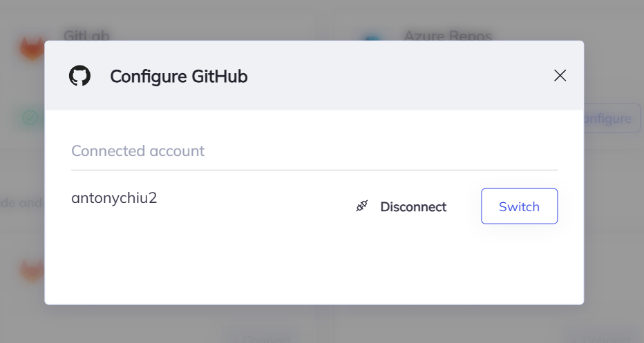
Task: Click the Configure GitHub dialog title
Action: (x=178, y=76)
